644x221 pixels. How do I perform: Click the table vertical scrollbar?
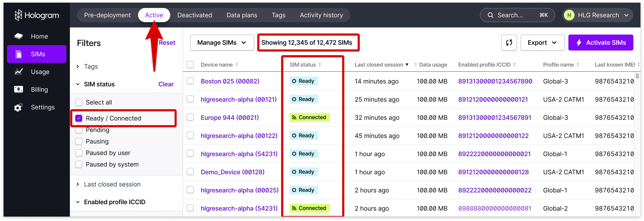click(637, 76)
